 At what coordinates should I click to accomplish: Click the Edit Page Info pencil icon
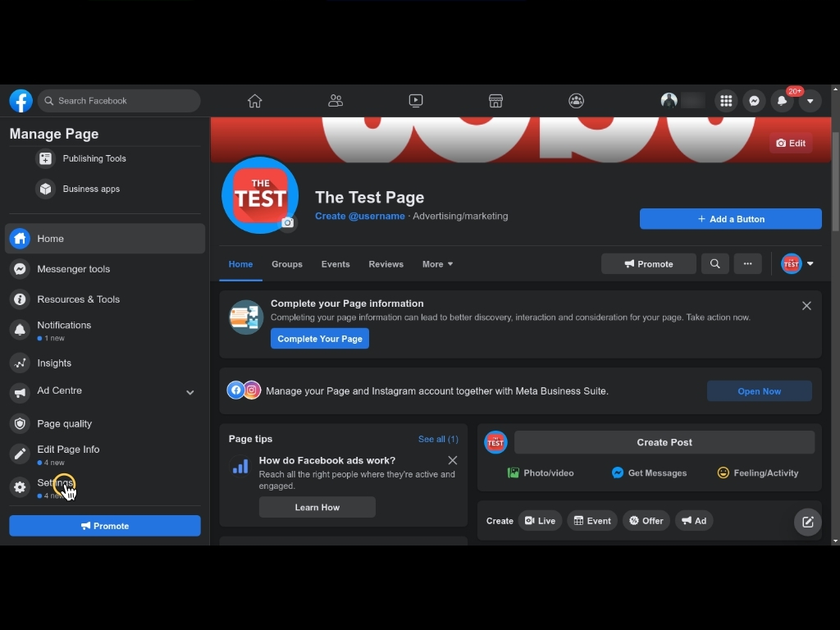(20, 454)
